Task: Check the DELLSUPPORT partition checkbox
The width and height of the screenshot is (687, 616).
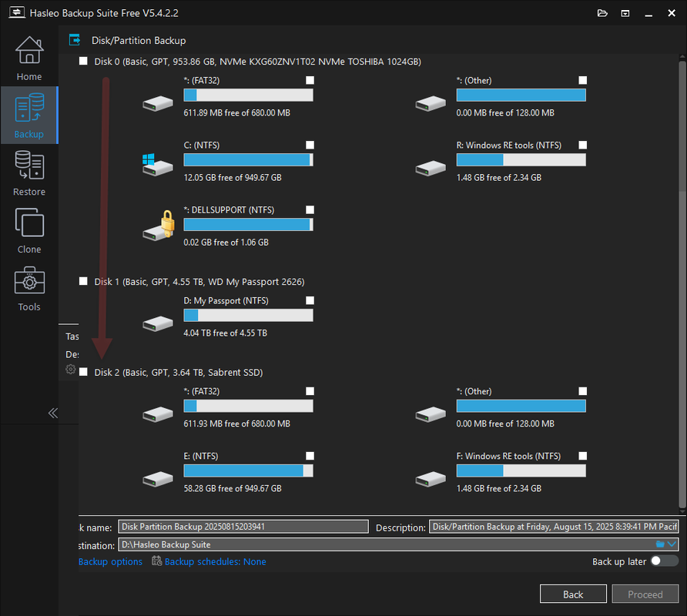Action: click(310, 210)
